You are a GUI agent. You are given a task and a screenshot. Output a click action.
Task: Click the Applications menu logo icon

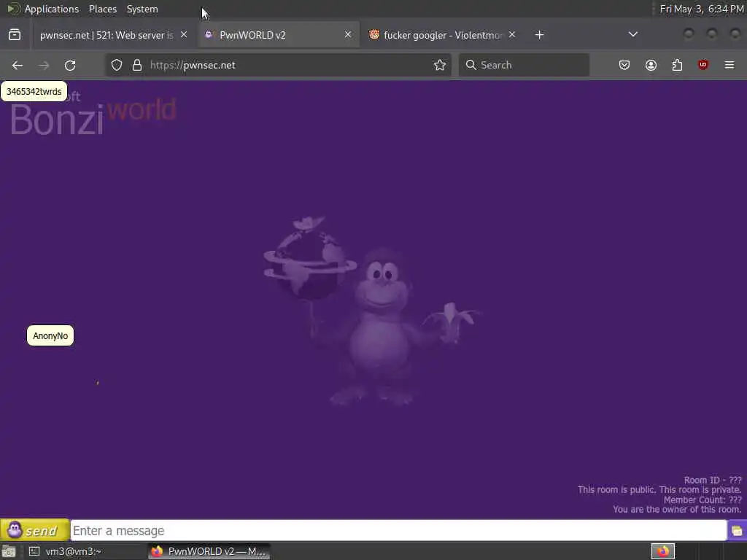13,9
